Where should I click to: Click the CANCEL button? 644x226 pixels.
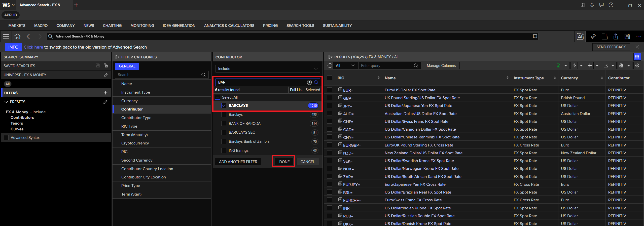tap(307, 162)
